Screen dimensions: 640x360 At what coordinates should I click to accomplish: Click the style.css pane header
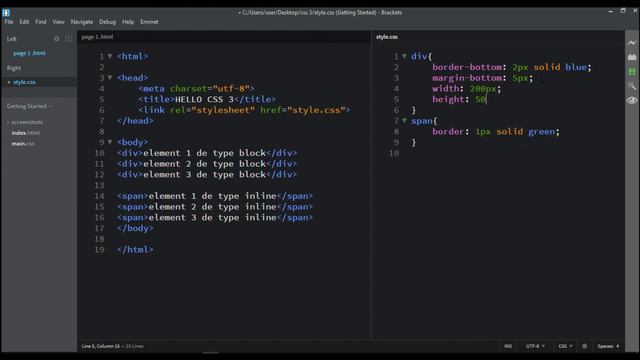tap(387, 37)
